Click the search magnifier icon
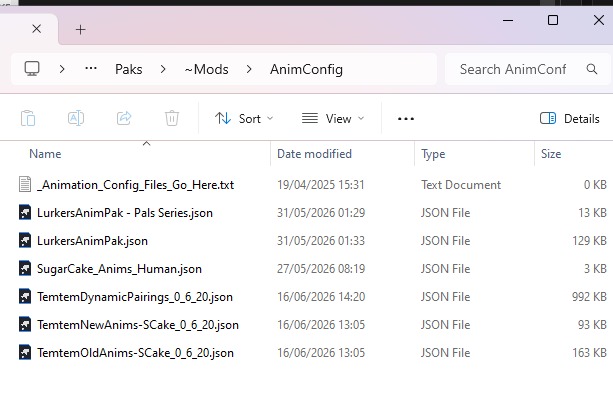The image size is (613, 399). tap(592, 69)
